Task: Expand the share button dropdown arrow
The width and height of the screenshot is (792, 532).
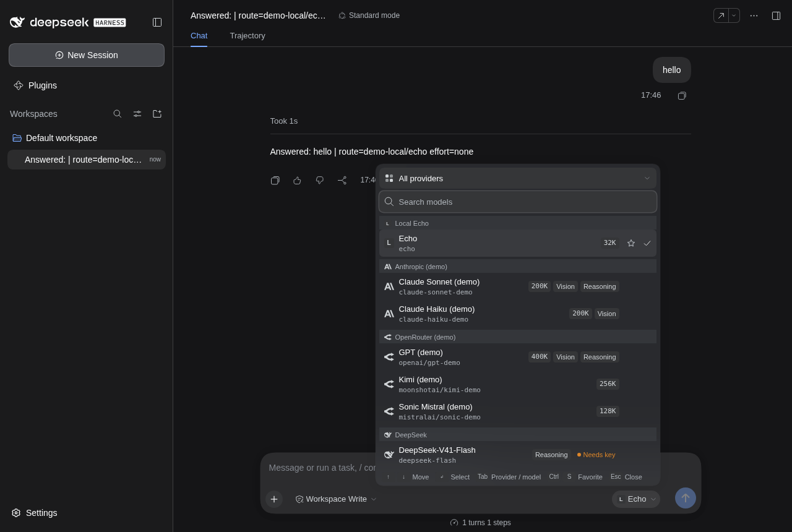Action: 734,15
